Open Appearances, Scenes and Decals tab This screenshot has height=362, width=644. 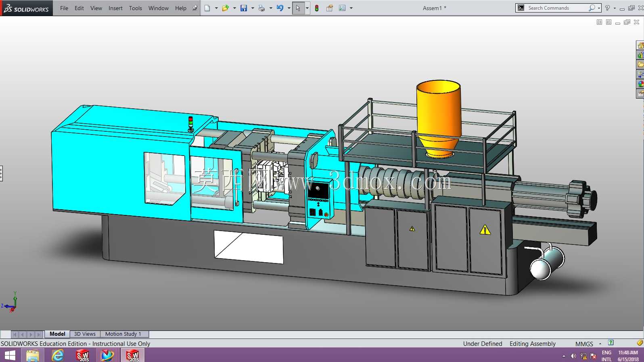[640, 84]
